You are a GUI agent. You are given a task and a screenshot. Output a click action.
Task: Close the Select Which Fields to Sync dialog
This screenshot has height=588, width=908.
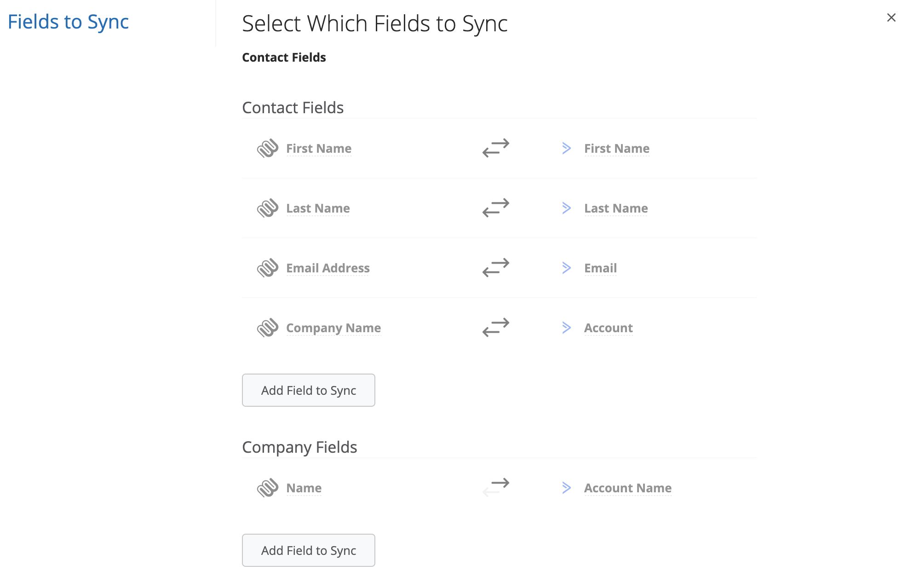[x=891, y=17]
